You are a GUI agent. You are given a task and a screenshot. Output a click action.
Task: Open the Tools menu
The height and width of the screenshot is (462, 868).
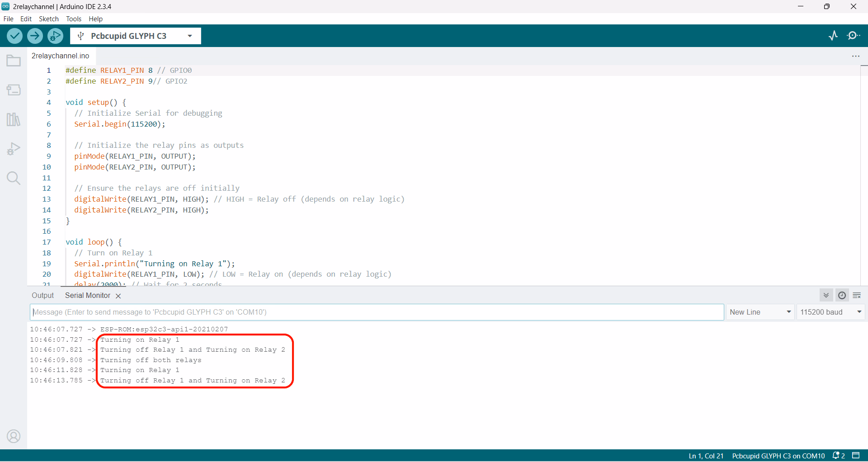[73, 19]
